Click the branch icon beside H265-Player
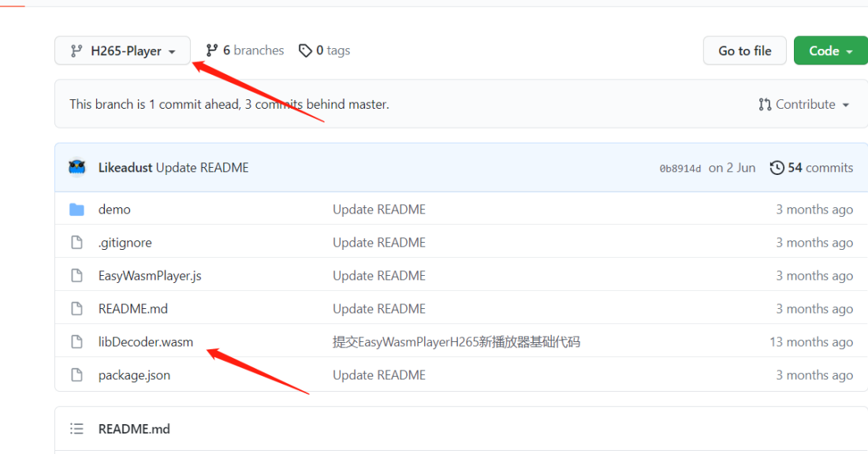The image size is (868, 454). tap(76, 50)
